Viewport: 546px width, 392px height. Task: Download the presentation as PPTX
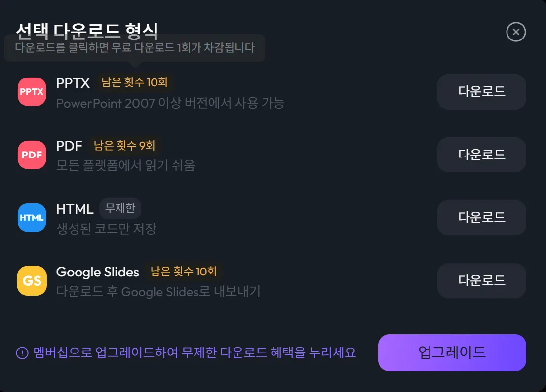[x=481, y=92]
